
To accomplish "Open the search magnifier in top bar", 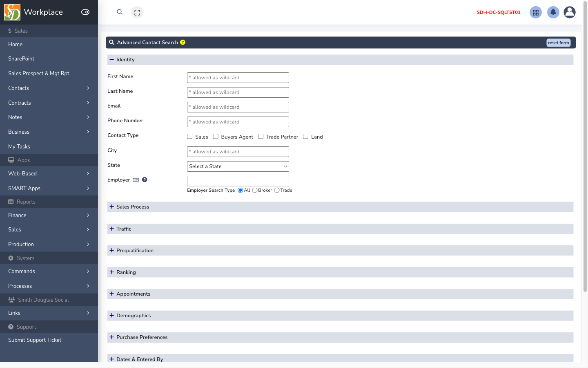I will (x=120, y=12).
